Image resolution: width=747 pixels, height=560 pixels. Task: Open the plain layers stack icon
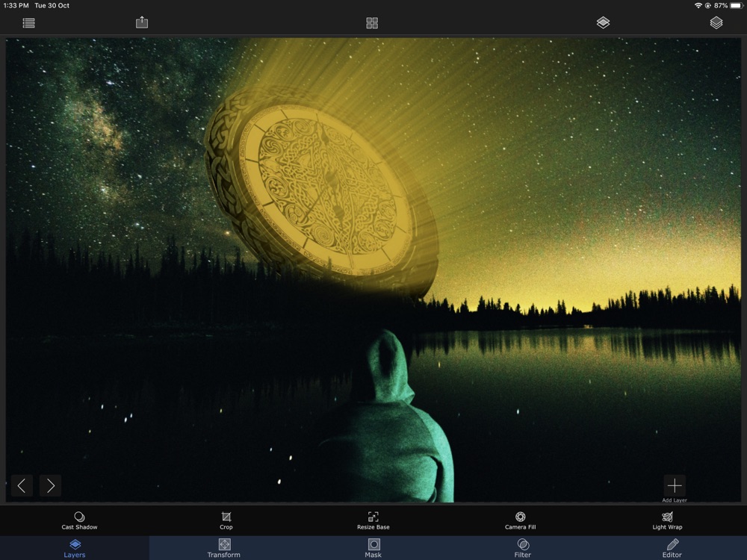tap(716, 22)
